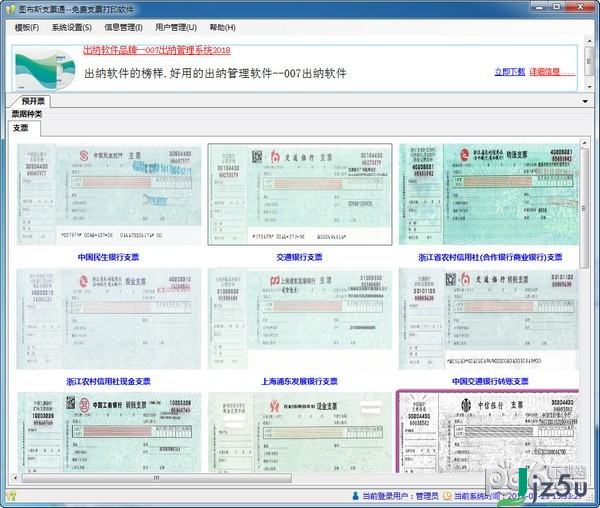The image size is (600, 508).
Task: Click the cheque gallery vertical scrollbar up arrow
Action: pos(584,143)
